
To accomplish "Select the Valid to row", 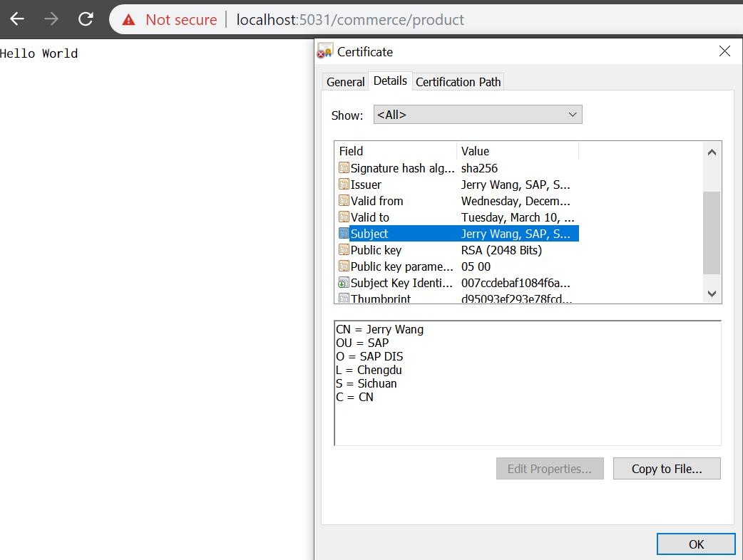I will click(x=457, y=217).
